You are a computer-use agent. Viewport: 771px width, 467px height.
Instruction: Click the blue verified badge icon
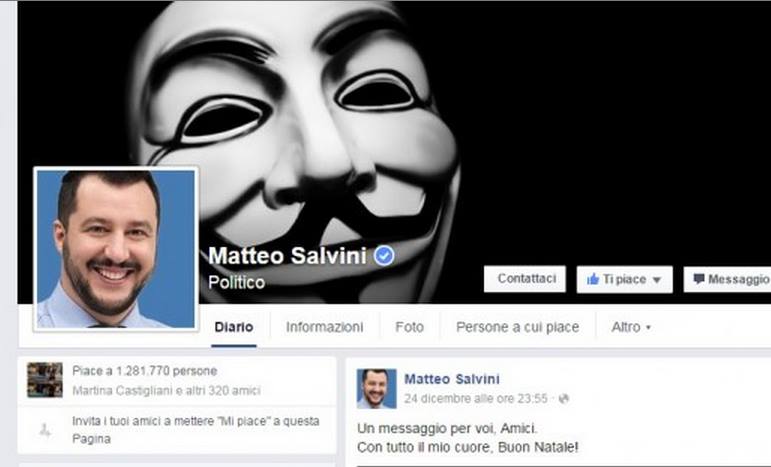coord(384,256)
